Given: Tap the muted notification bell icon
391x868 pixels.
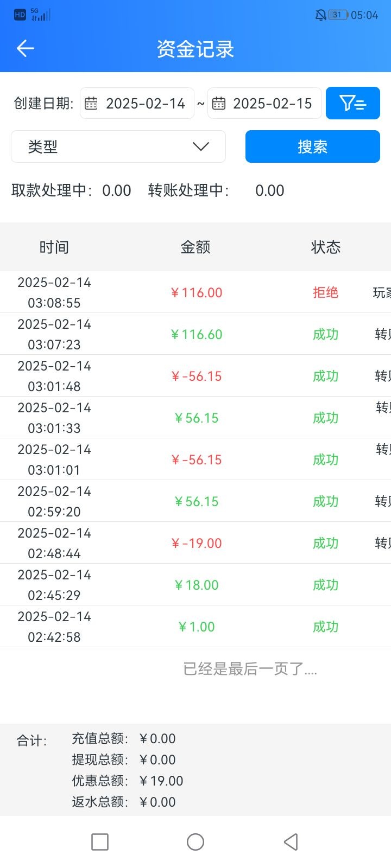Looking at the screenshot, I should click(x=320, y=15).
